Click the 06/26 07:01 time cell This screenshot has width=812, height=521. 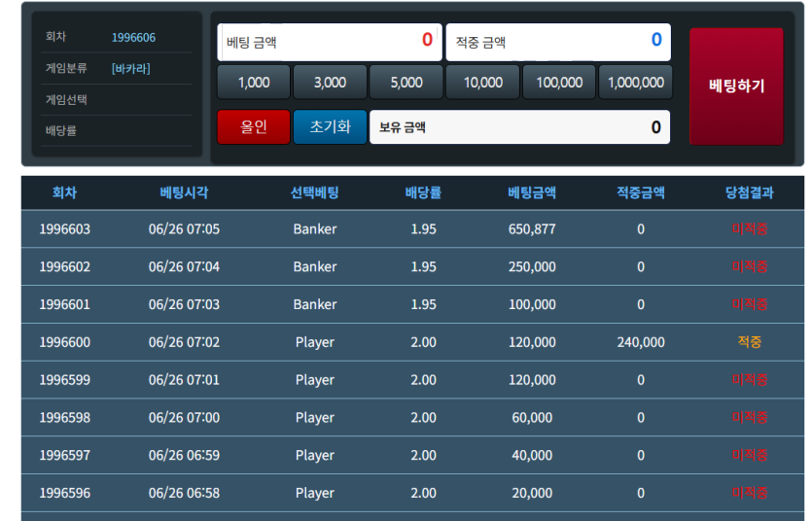(x=184, y=380)
